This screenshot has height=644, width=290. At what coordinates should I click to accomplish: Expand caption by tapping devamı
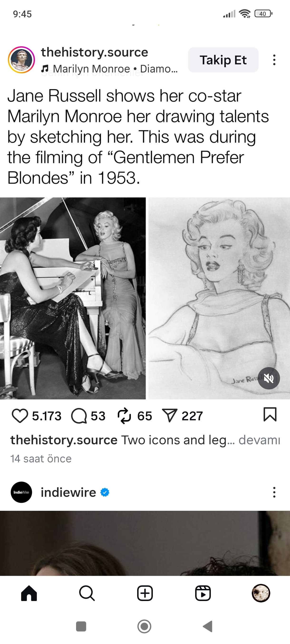259,440
